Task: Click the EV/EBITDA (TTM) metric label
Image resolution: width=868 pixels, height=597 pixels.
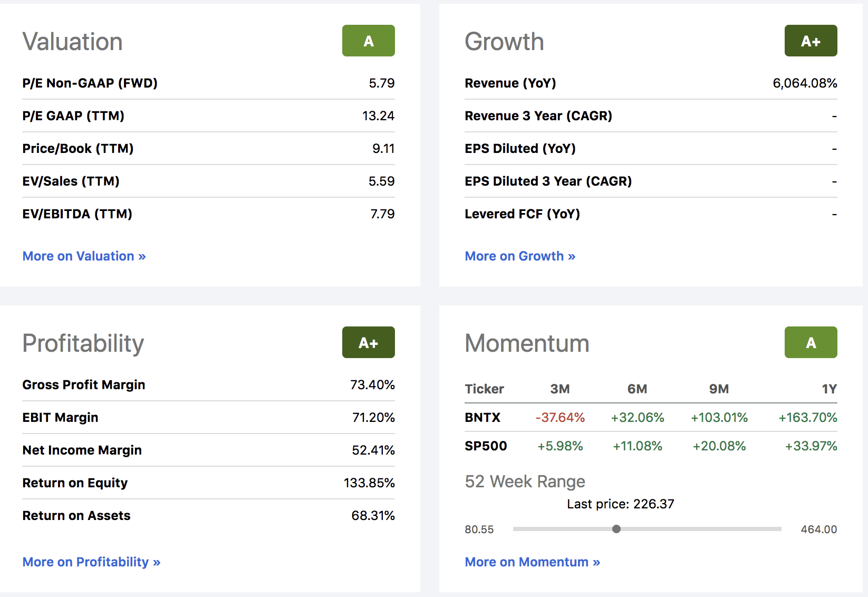Action: pos(77,214)
